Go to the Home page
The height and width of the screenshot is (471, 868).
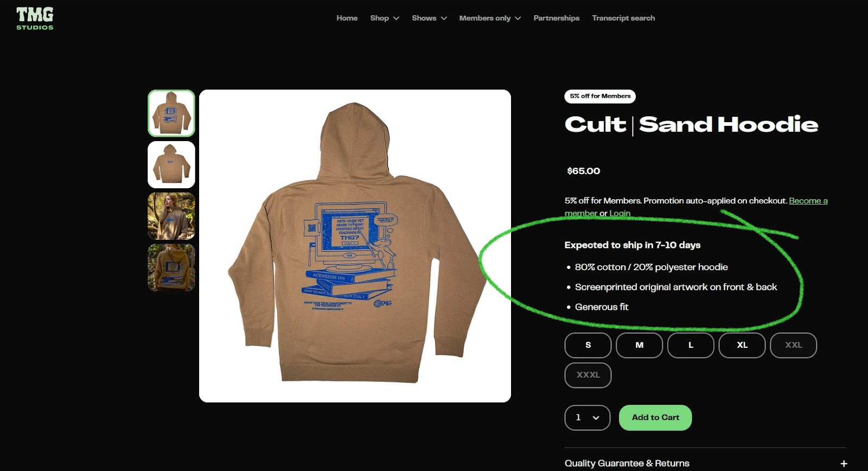click(x=347, y=18)
